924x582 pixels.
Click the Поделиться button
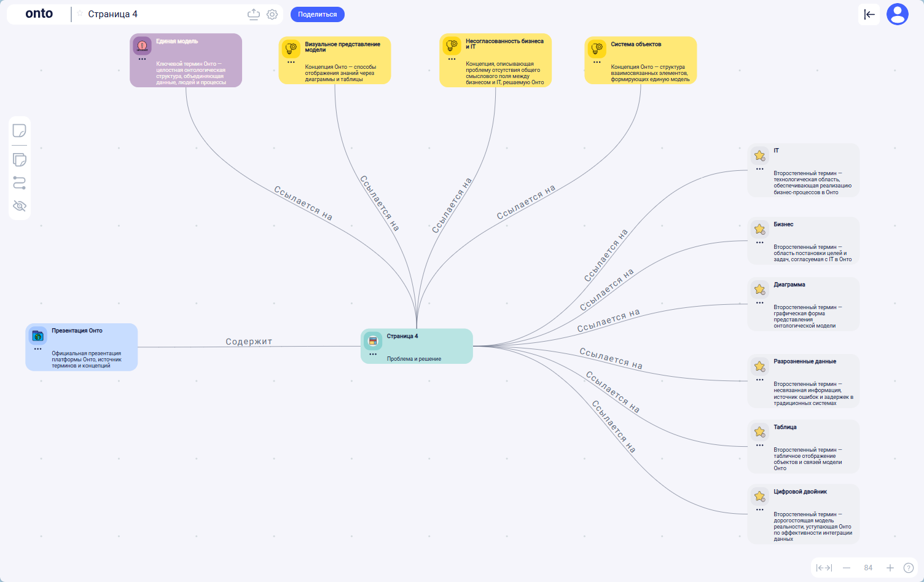[x=318, y=14]
